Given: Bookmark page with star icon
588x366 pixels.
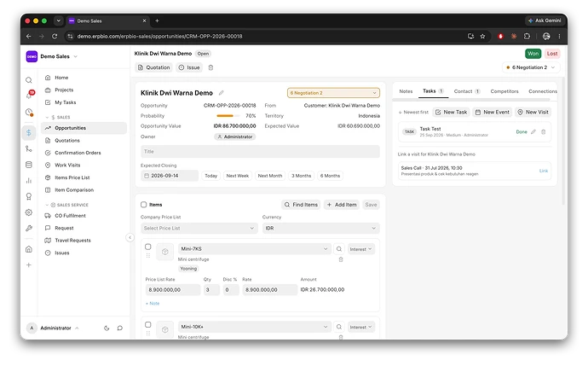Looking at the screenshot, I should coord(482,36).
